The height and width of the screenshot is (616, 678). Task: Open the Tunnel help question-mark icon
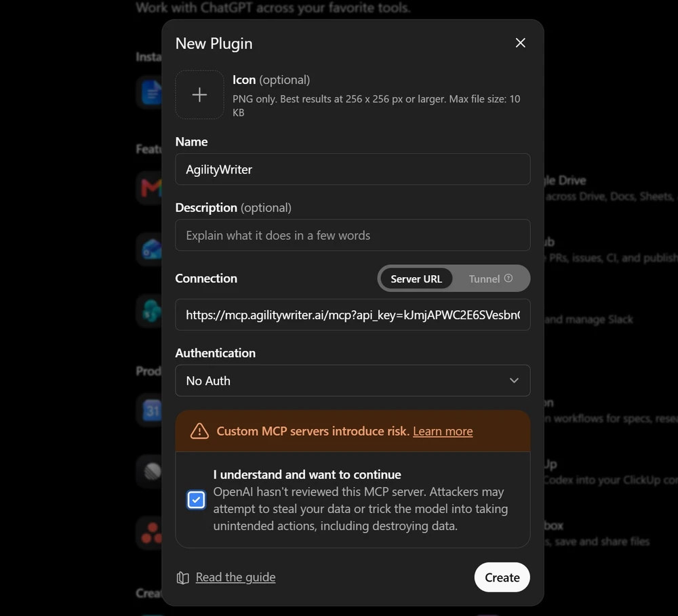click(509, 279)
